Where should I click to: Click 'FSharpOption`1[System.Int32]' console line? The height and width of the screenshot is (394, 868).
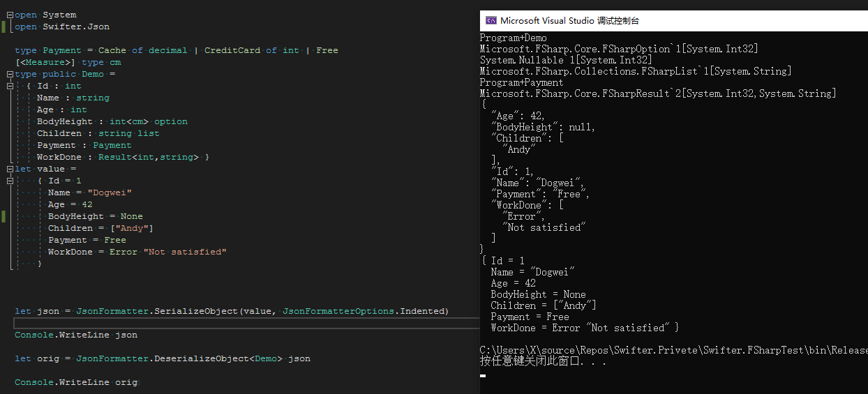(x=619, y=49)
